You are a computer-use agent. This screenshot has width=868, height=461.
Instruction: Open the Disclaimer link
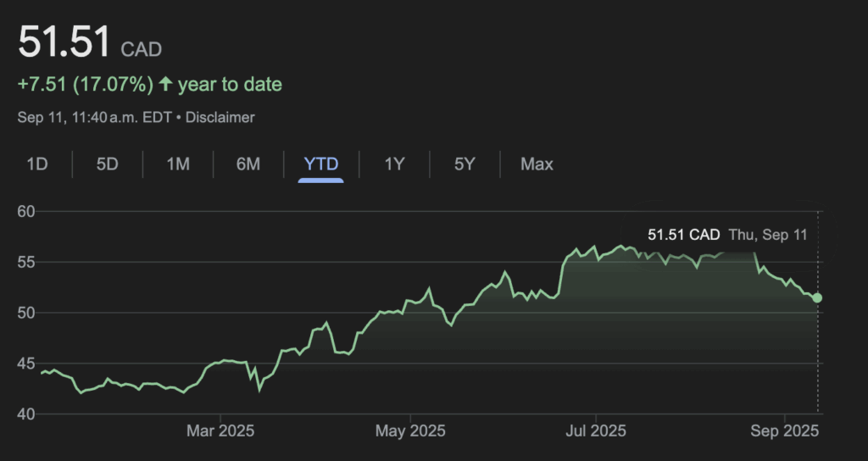tap(220, 118)
